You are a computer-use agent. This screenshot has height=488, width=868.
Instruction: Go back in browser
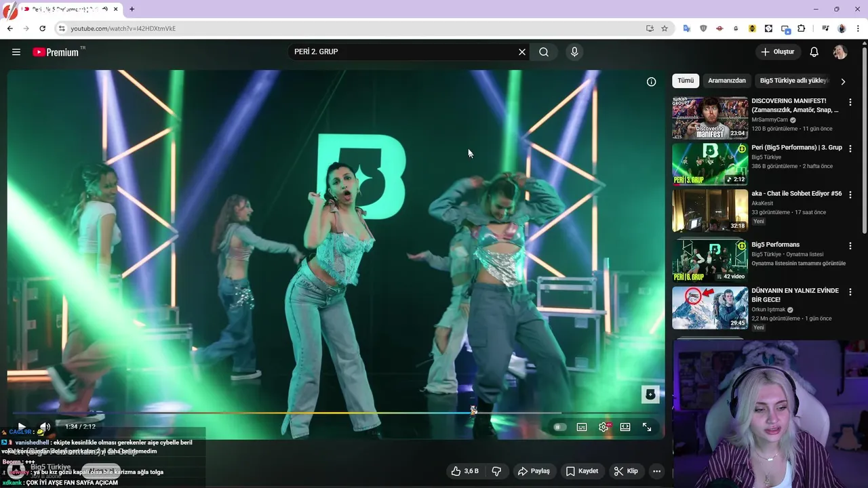tap(9, 28)
